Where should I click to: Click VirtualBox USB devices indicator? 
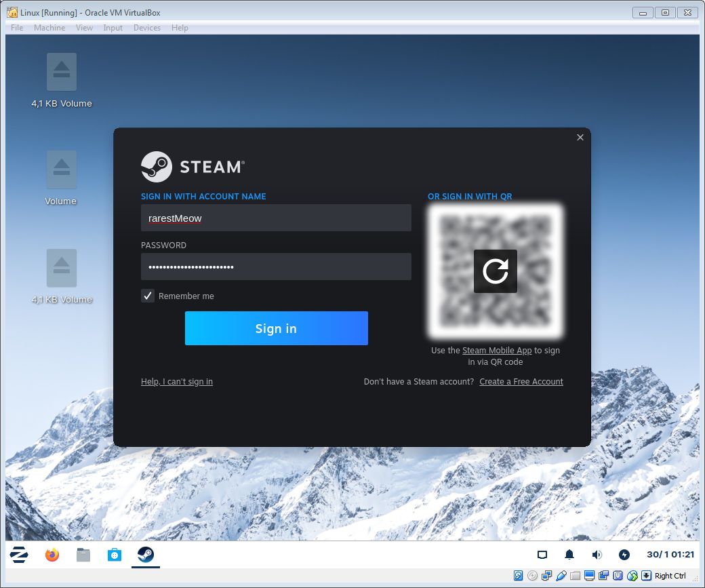tap(561, 575)
